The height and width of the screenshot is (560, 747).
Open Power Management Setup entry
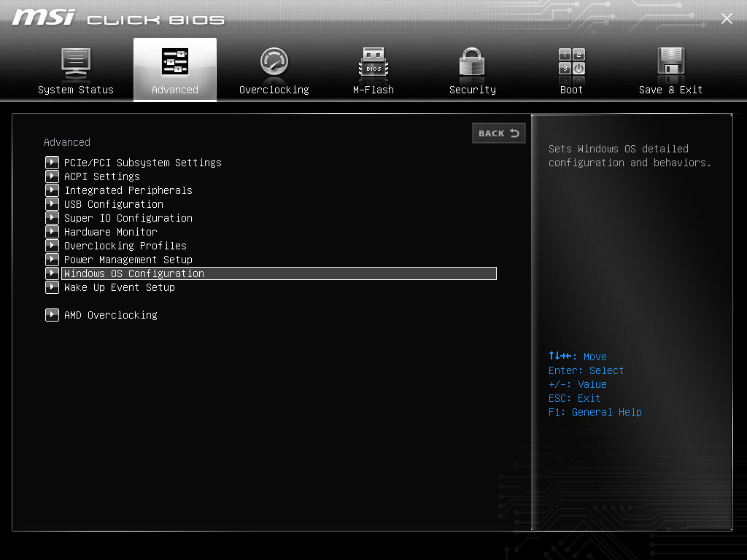[128, 260]
